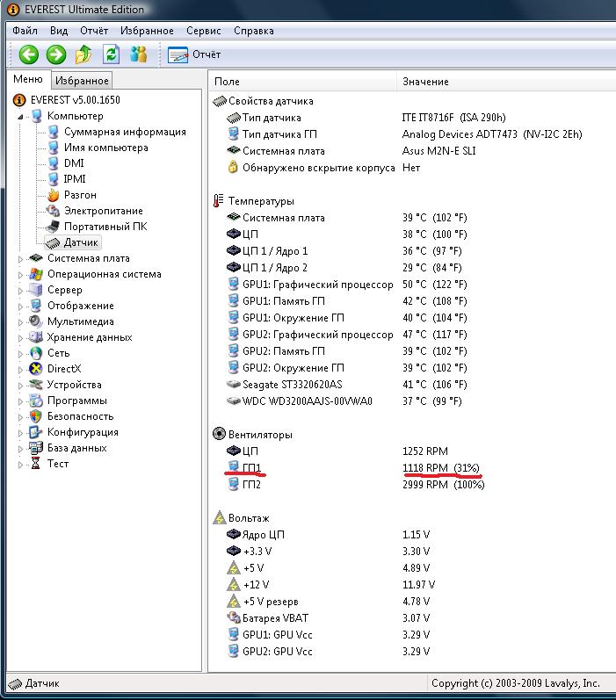Expand the Хранение данных node

[20, 338]
